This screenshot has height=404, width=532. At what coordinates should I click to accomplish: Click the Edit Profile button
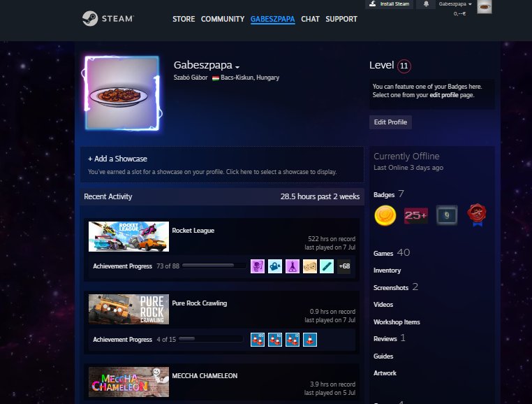point(390,122)
